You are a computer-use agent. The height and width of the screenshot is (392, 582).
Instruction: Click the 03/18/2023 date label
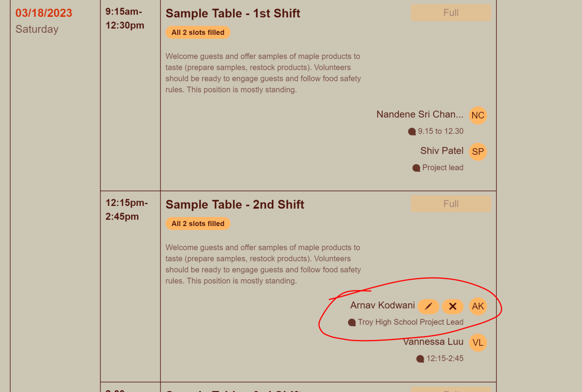coord(44,13)
